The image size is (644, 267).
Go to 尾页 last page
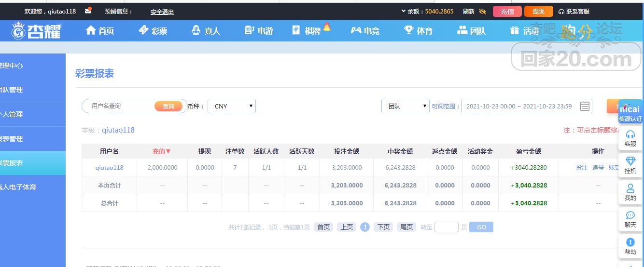point(406,227)
